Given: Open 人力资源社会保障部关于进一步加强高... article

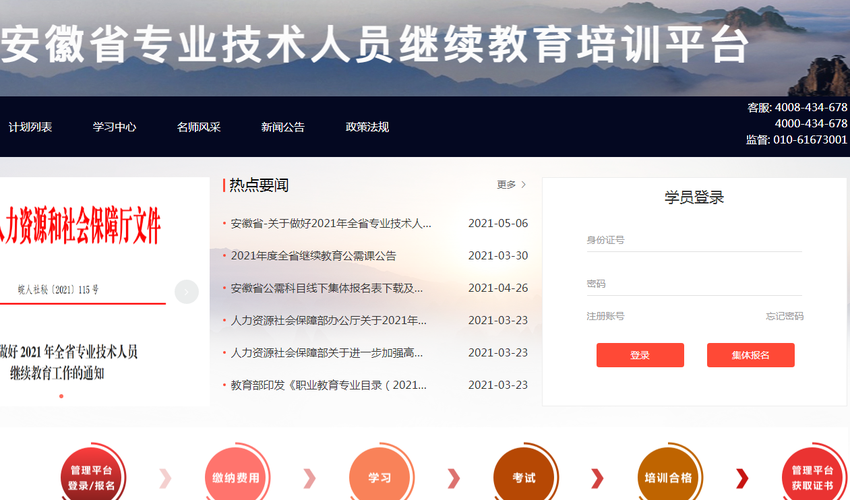Looking at the screenshot, I should pyautogui.click(x=326, y=353).
